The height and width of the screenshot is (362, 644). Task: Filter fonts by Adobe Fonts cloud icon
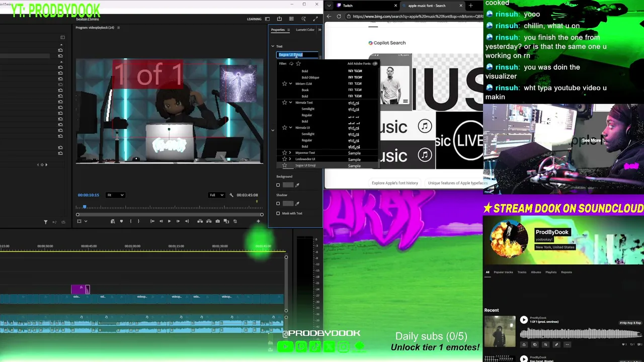click(x=291, y=64)
